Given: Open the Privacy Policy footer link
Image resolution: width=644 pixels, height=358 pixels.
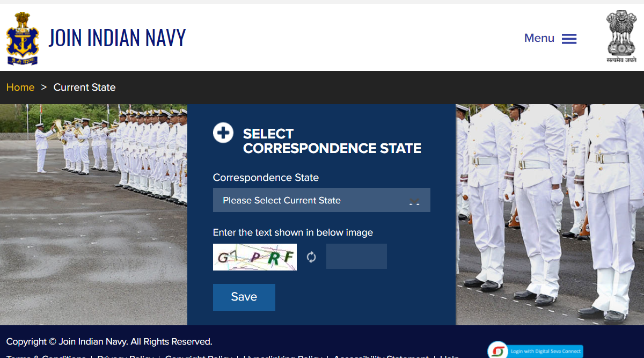Looking at the screenshot, I should [126, 356].
